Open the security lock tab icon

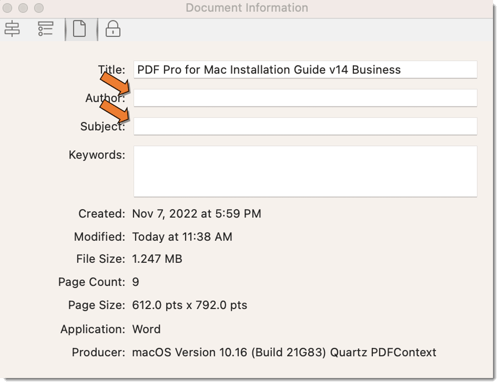pyautogui.click(x=113, y=29)
